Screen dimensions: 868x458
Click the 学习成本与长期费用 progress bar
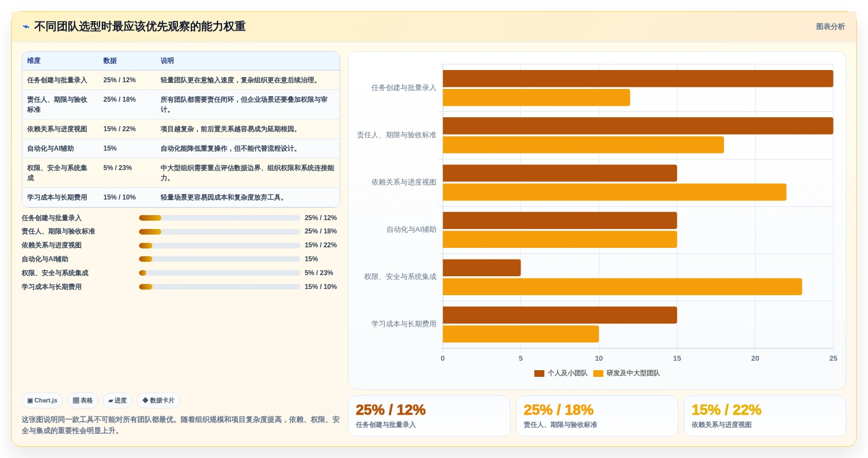[220, 287]
